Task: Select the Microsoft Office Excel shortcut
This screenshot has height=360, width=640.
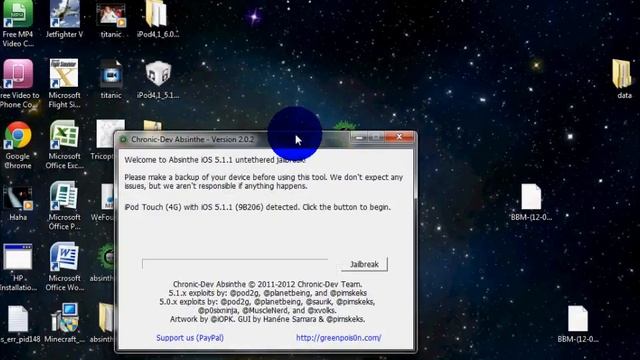Action: [64, 134]
